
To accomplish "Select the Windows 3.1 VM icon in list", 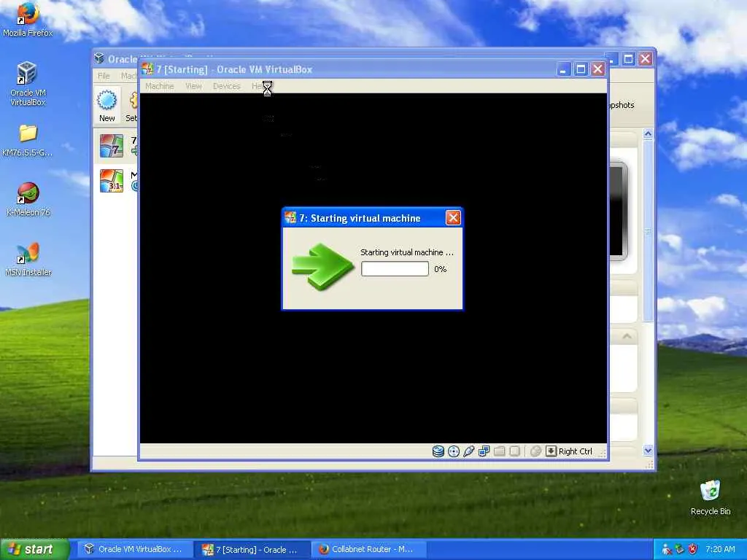I will pos(112,181).
